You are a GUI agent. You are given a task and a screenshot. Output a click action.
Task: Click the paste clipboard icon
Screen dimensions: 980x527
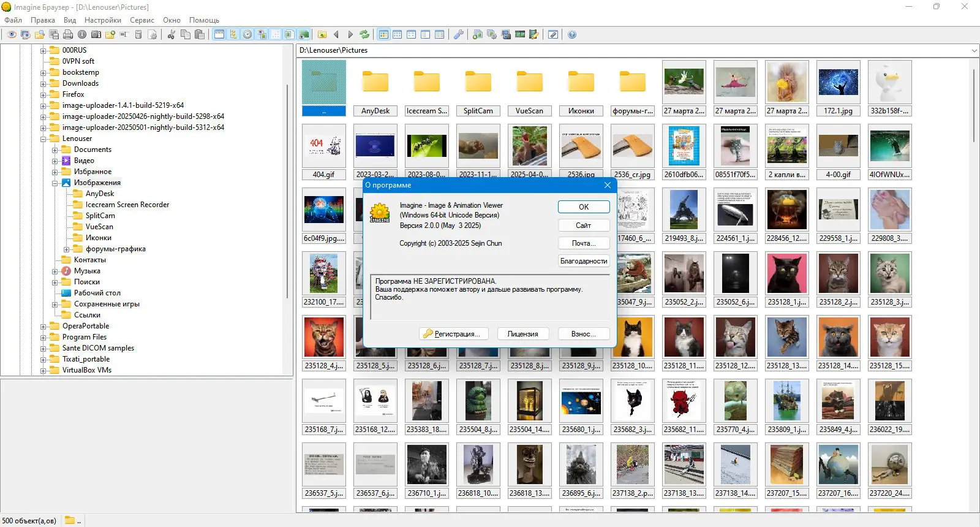tap(200, 35)
